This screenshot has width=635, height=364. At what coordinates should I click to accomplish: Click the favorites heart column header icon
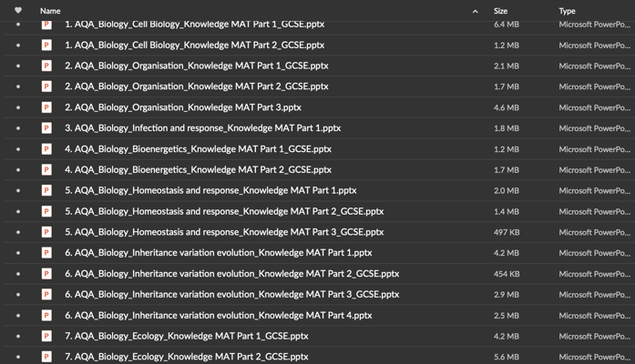click(x=18, y=11)
